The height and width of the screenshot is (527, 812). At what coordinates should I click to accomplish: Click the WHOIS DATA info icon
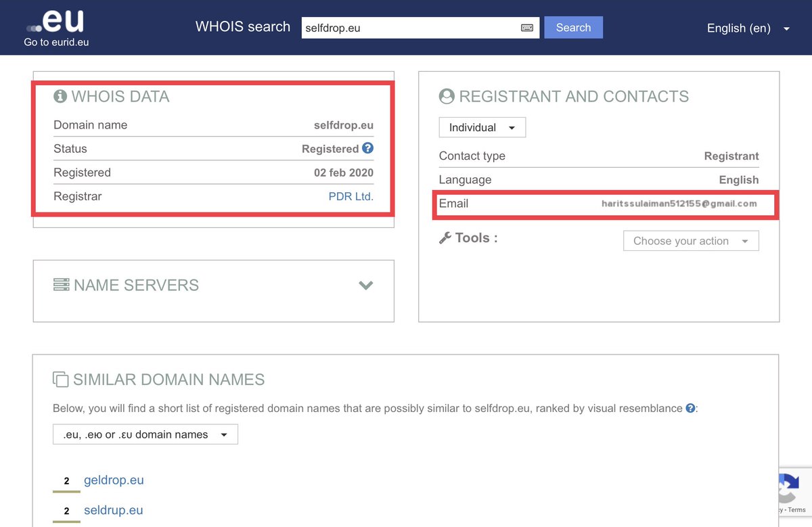pos(60,96)
